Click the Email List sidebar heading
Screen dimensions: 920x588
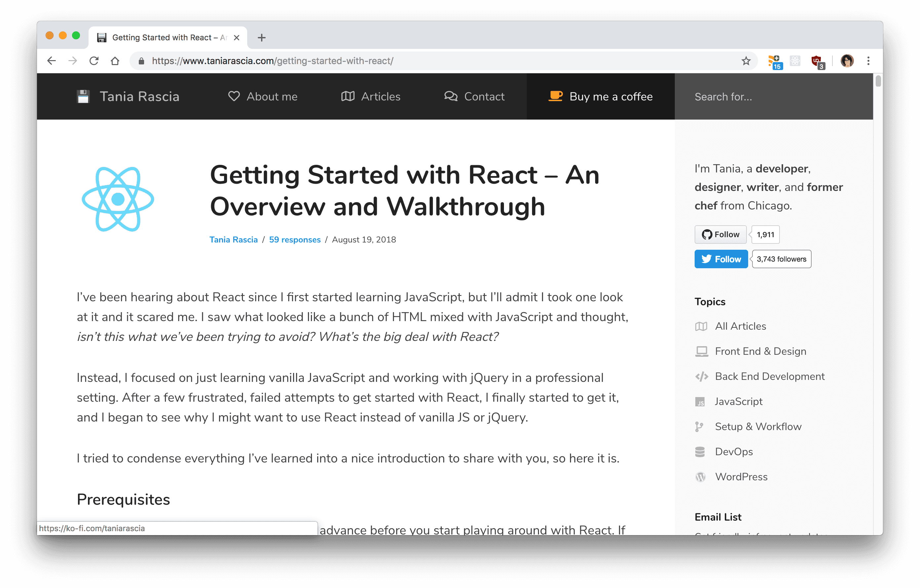(717, 517)
